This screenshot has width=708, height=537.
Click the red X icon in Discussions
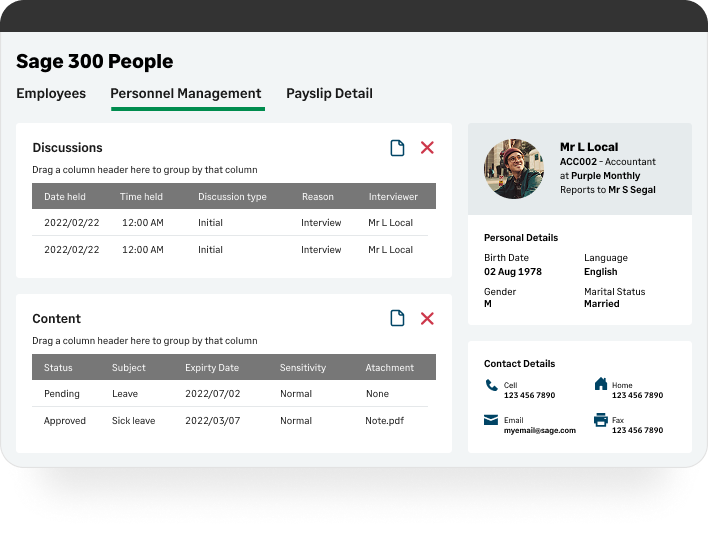[427, 148]
